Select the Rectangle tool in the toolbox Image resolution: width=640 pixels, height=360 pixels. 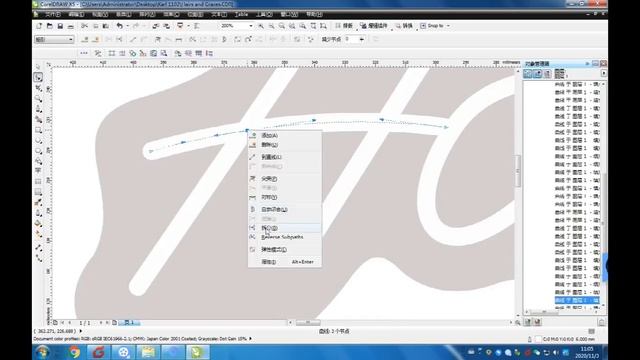[38, 130]
